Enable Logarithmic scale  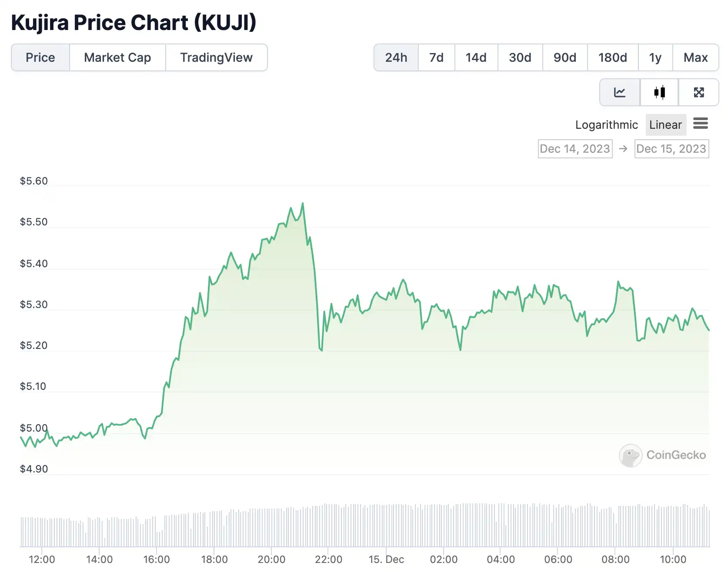pos(606,125)
